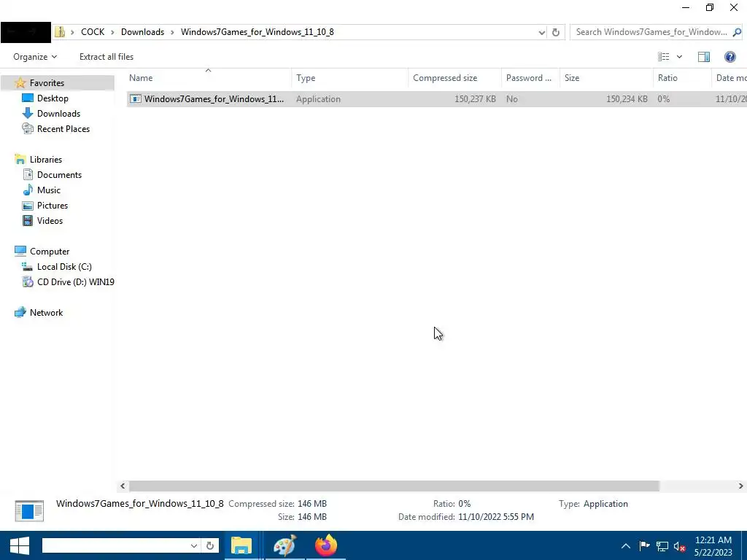747x560 pixels.
Task: Click the network tray icon
Action: click(662, 546)
